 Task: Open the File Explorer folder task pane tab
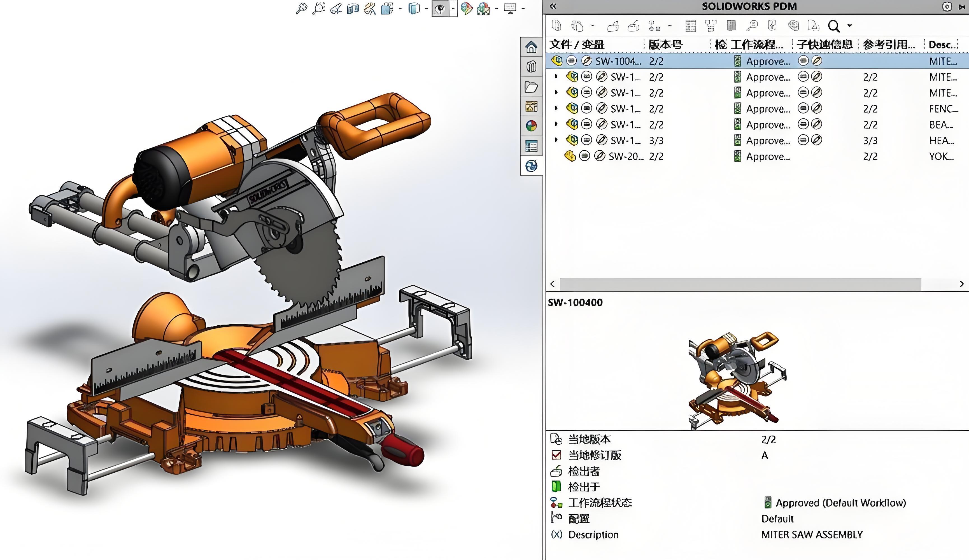532,87
